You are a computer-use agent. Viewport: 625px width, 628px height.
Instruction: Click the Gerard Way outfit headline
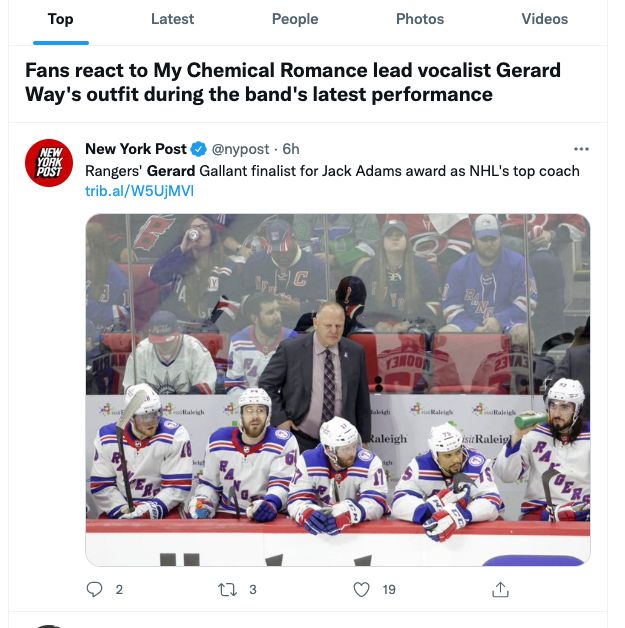click(x=292, y=83)
